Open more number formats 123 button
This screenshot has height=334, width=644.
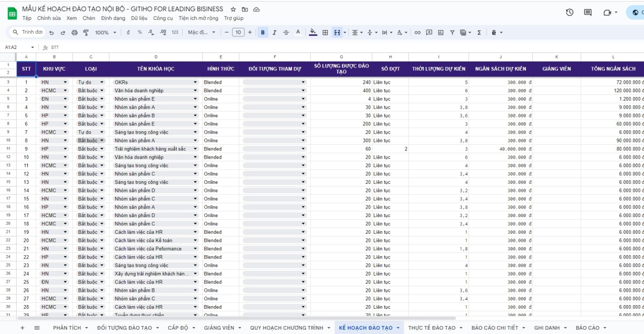click(175, 33)
